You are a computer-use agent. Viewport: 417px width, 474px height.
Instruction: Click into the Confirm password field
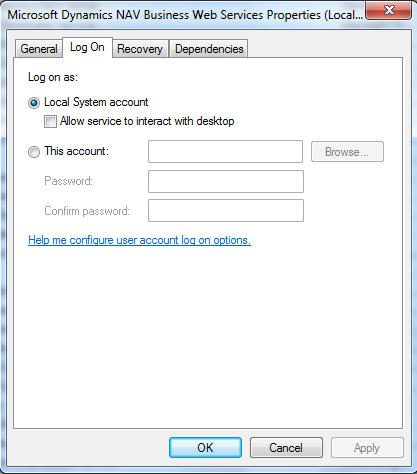226,210
